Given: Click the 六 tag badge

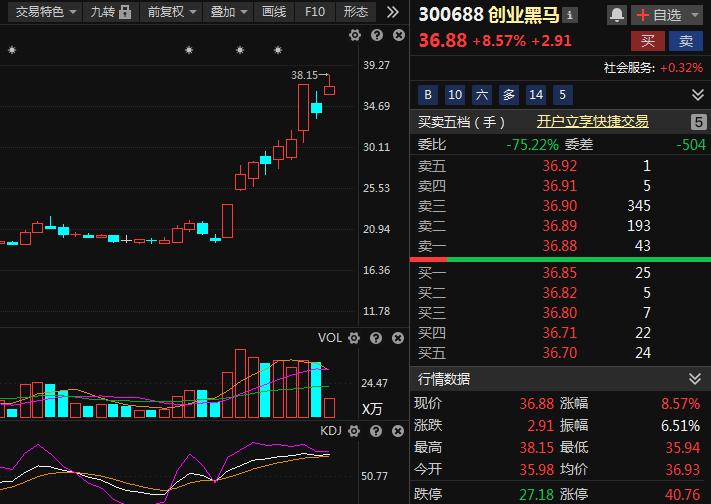Looking at the screenshot, I should click(x=482, y=95).
